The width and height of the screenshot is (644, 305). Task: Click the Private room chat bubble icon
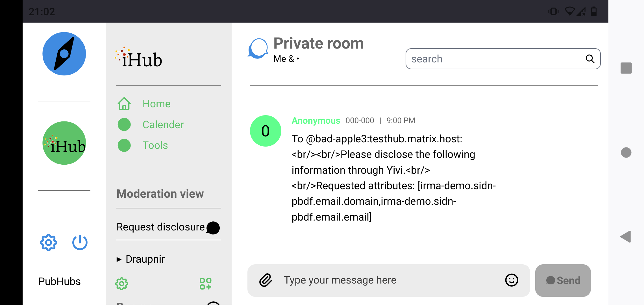pos(258,49)
